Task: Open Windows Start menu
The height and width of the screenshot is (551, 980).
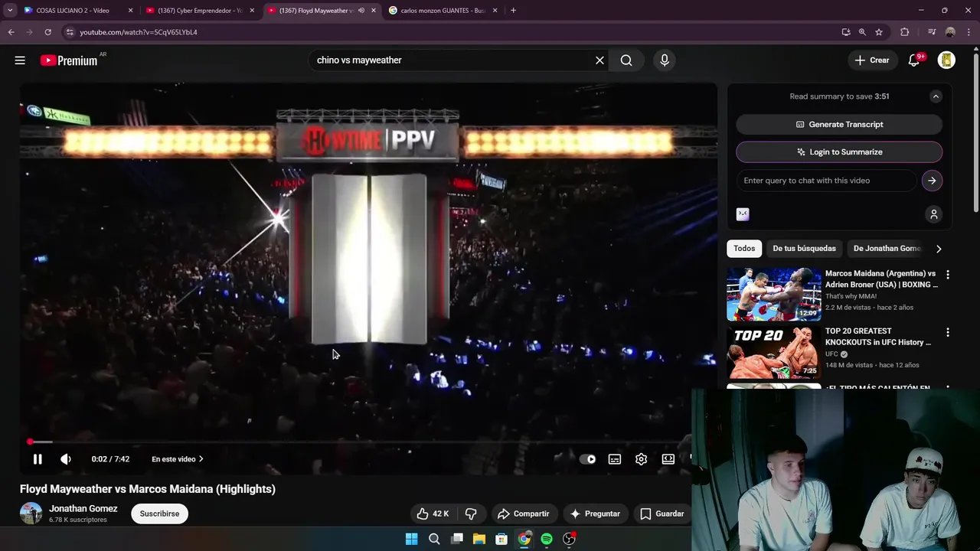Action: (412, 539)
